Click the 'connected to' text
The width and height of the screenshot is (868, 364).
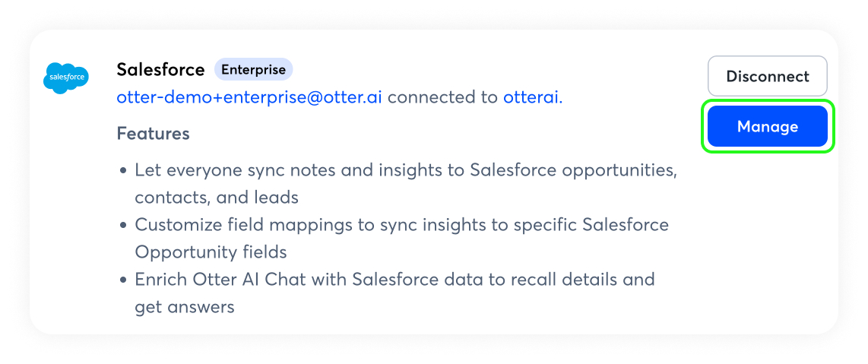pyautogui.click(x=443, y=97)
